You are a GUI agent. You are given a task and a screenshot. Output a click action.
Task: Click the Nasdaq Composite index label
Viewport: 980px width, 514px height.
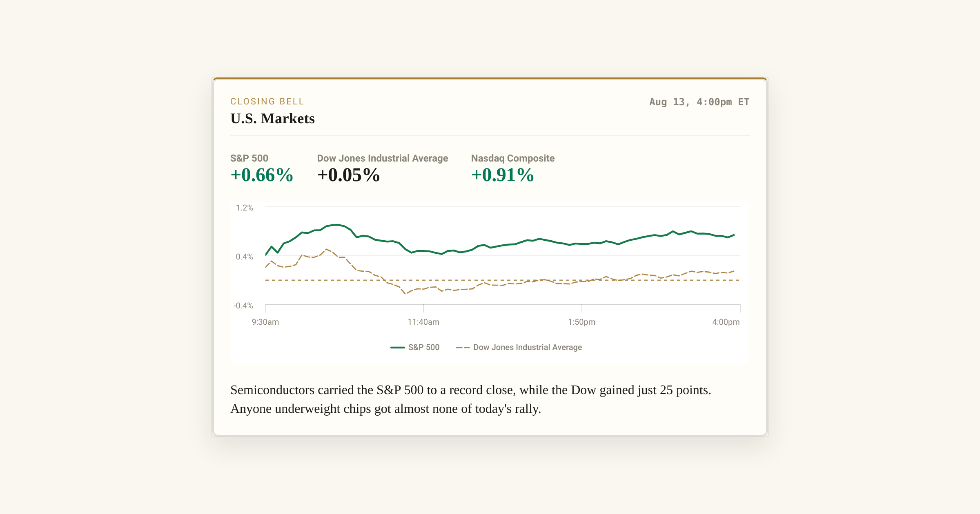(513, 158)
